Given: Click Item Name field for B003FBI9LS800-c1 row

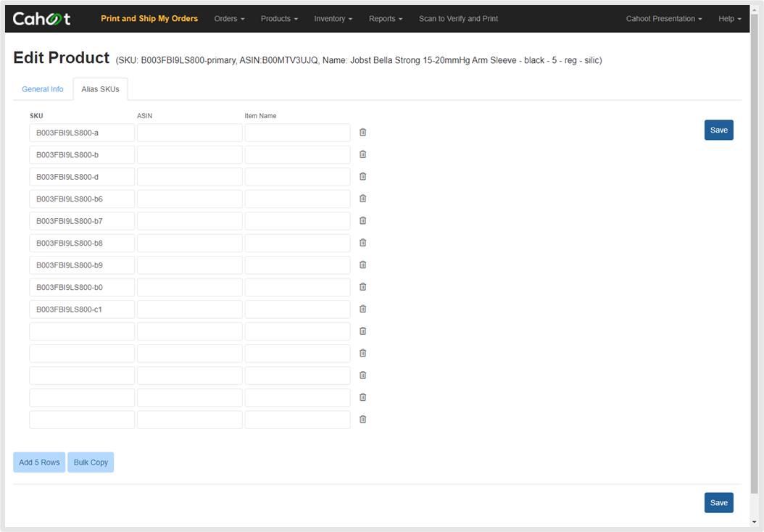Looking at the screenshot, I should [x=297, y=309].
